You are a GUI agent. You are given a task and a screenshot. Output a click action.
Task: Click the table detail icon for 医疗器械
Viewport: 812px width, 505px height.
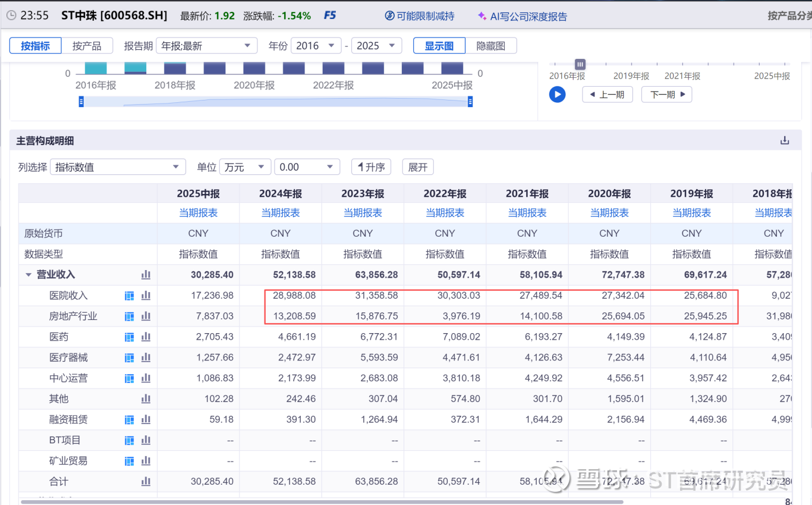(129, 357)
